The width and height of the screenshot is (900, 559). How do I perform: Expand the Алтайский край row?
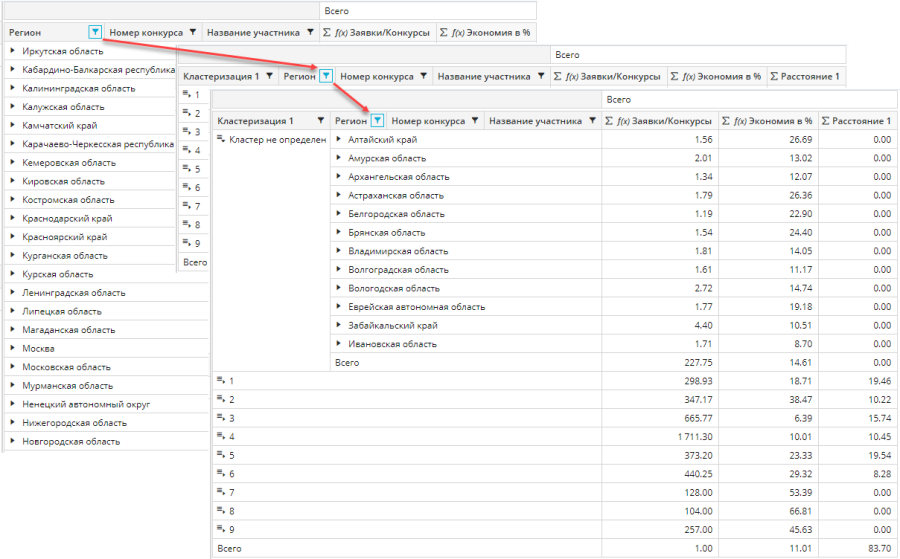click(339, 140)
